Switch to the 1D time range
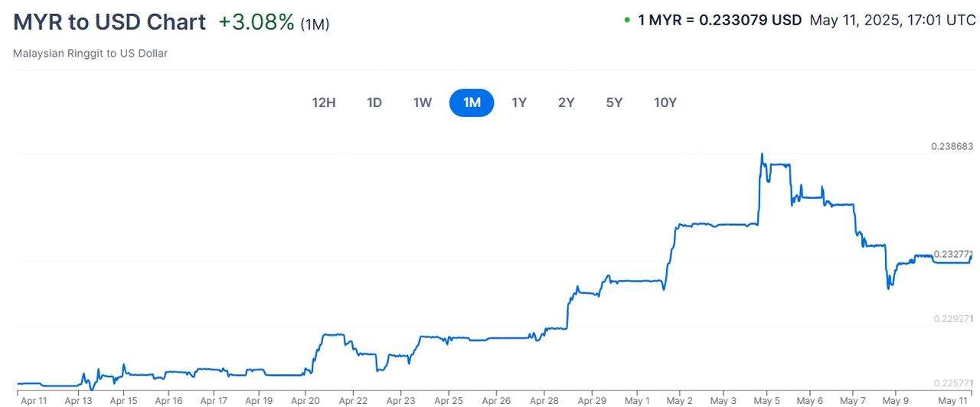 pyautogui.click(x=374, y=103)
